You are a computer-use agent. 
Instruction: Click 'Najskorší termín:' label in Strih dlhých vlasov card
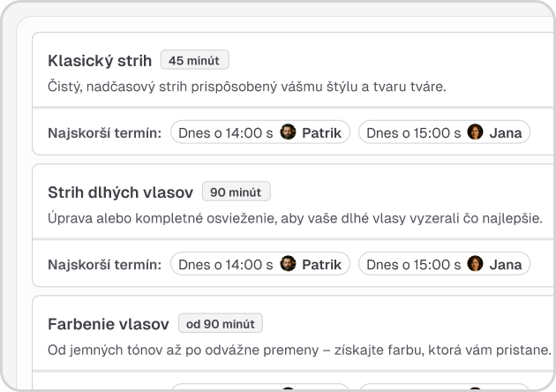[x=105, y=265]
